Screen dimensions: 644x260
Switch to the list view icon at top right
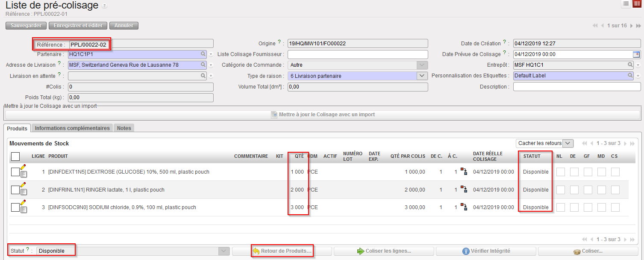click(626, 4)
